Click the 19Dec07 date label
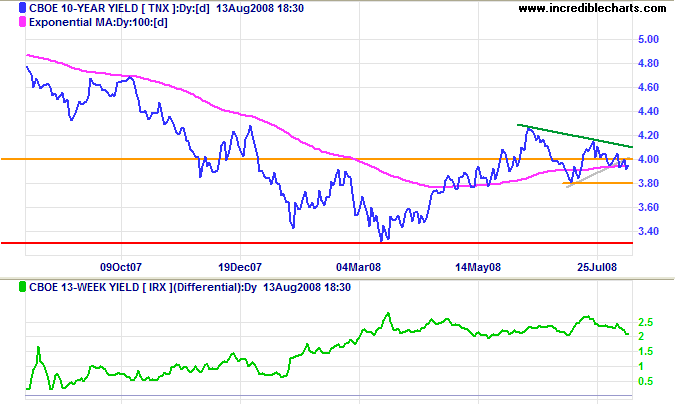 [240, 267]
